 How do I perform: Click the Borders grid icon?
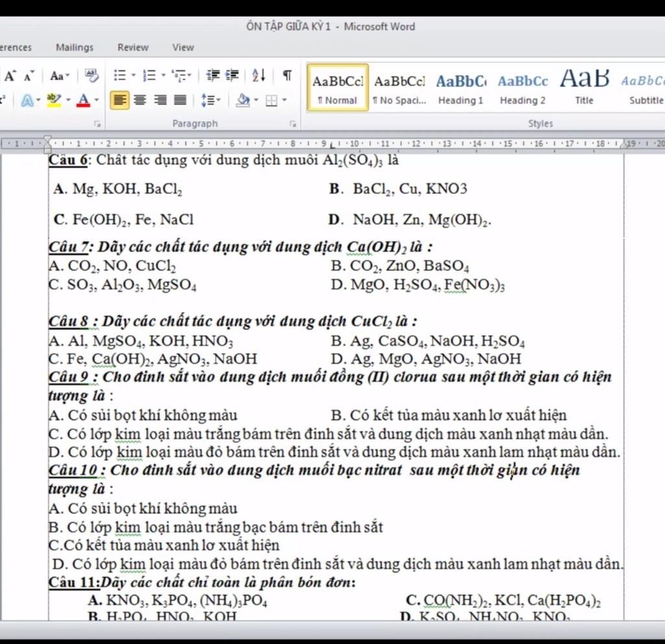pos(271,101)
